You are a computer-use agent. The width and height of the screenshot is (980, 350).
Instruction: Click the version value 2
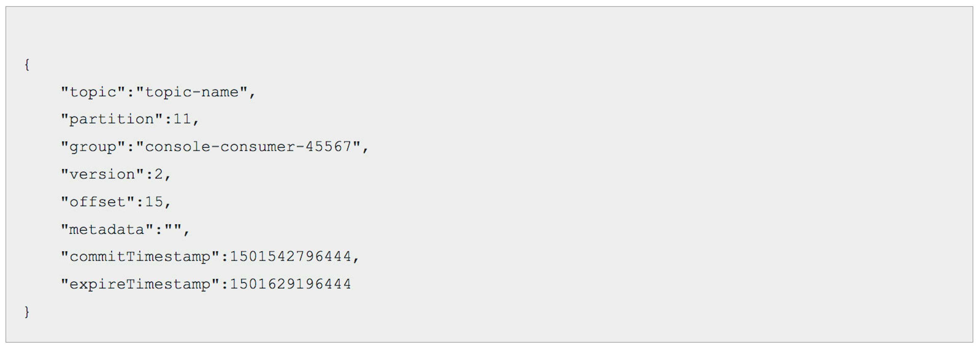click(159, 174)
